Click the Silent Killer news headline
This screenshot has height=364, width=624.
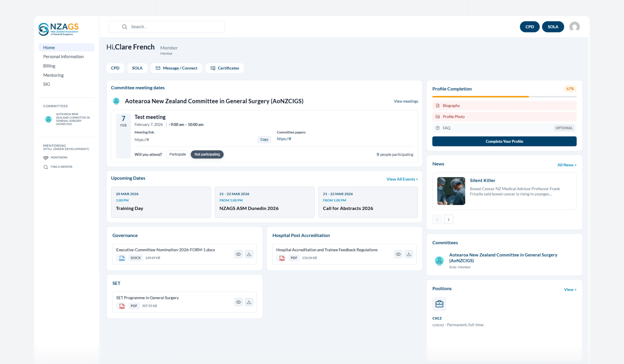483,181
